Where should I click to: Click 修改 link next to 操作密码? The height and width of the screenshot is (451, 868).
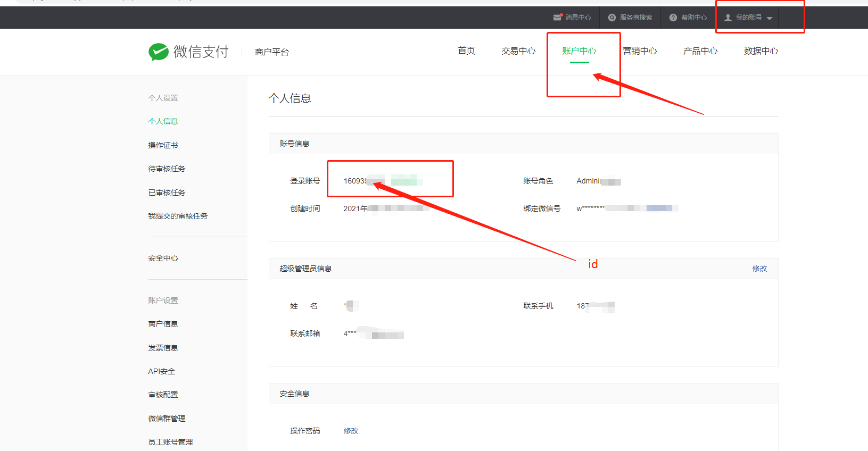(351, 431)
